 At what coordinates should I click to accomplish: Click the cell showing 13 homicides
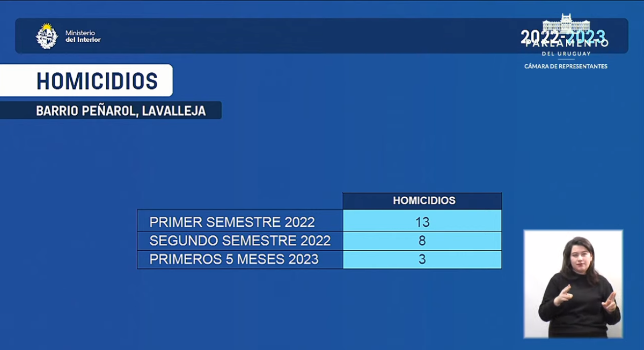pyautogui.click(x=422, y=222)
